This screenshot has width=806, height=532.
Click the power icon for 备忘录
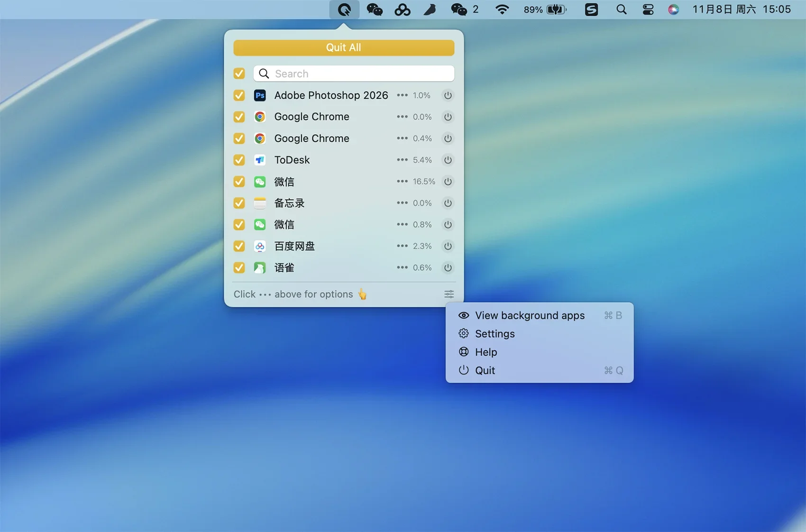[x=448, y=203]
